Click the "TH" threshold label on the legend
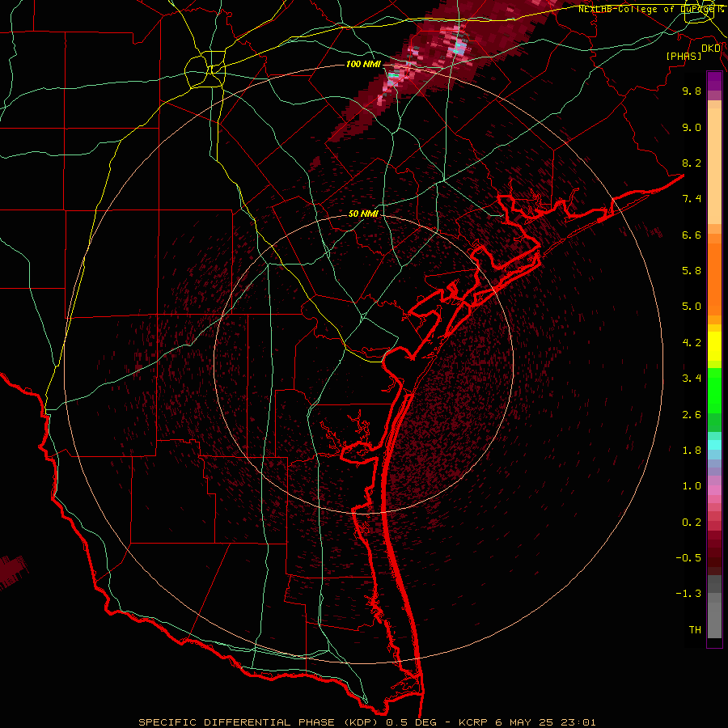 (695, 630)
